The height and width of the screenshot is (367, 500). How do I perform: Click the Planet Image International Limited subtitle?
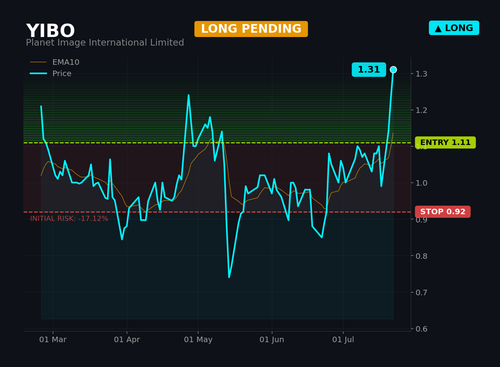tap(105, 43)
